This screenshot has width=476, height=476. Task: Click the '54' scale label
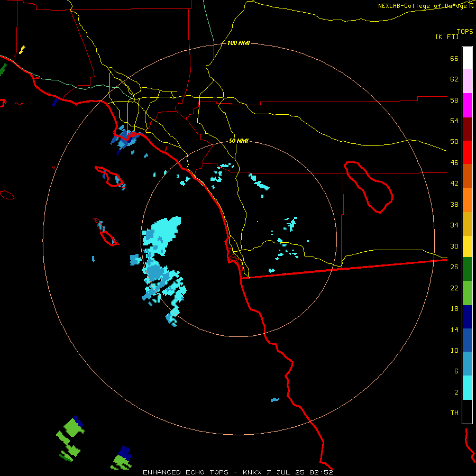[x=454, y=121]
